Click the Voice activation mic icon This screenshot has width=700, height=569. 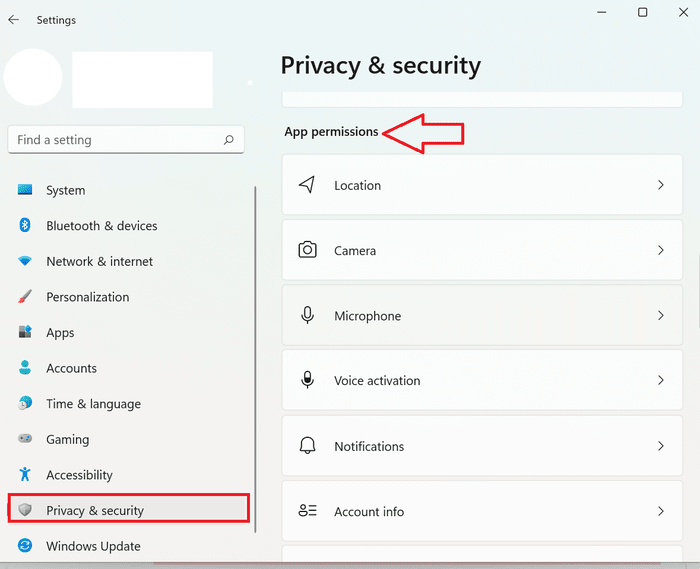(x=307, y=380)
